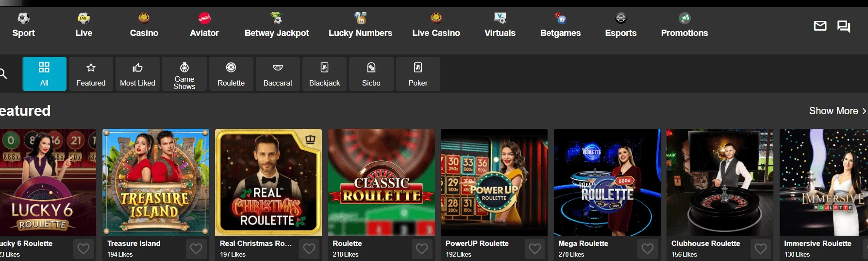Open Lucky 6 Roulette thumbnail
Screen dimensions: 868x261
[x=48, y=182]
